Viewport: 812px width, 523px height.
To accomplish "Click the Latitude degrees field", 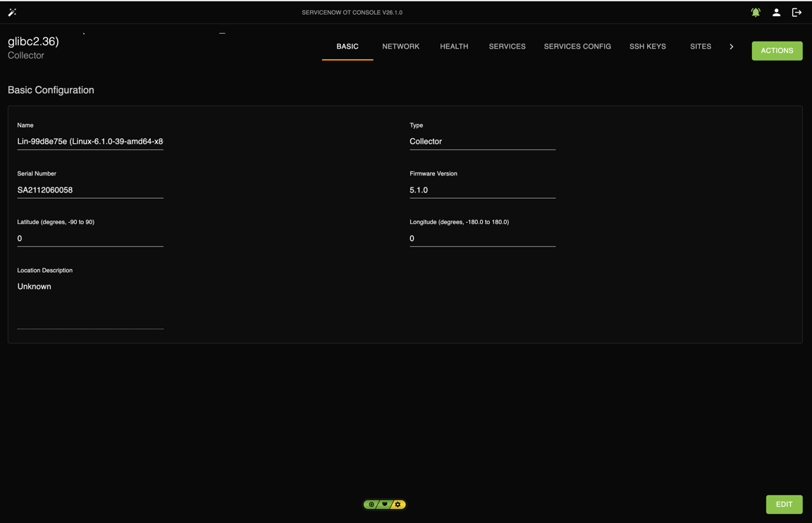I will point(90,238).
